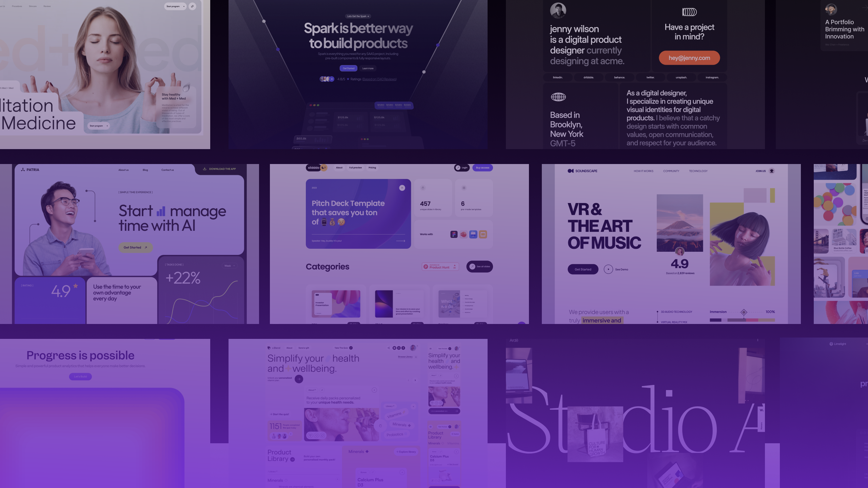This screenshot has height=488, width=868.
Task: Click hey@jenny.com contact link
Action: [x=689, y=57]
